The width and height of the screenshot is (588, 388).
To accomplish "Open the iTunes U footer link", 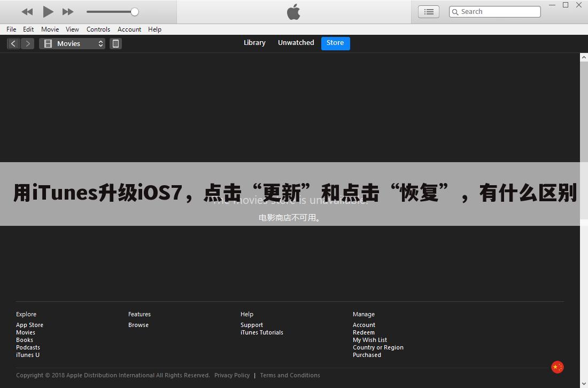I will (27, 355).
